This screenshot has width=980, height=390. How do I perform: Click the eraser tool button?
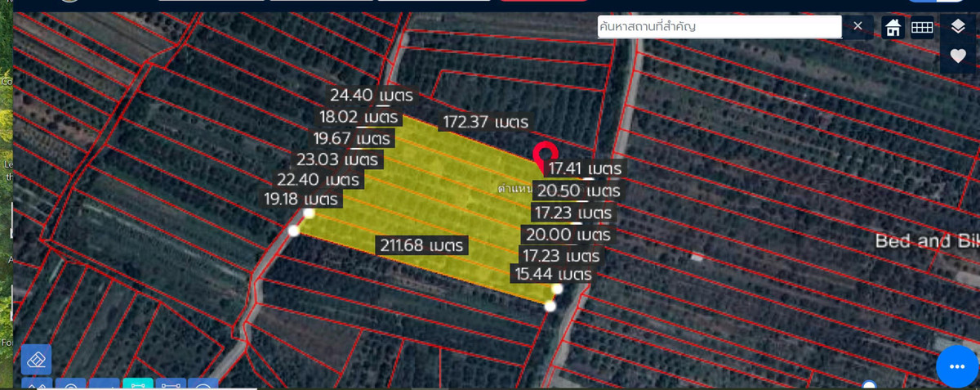(x=36, y=360)
